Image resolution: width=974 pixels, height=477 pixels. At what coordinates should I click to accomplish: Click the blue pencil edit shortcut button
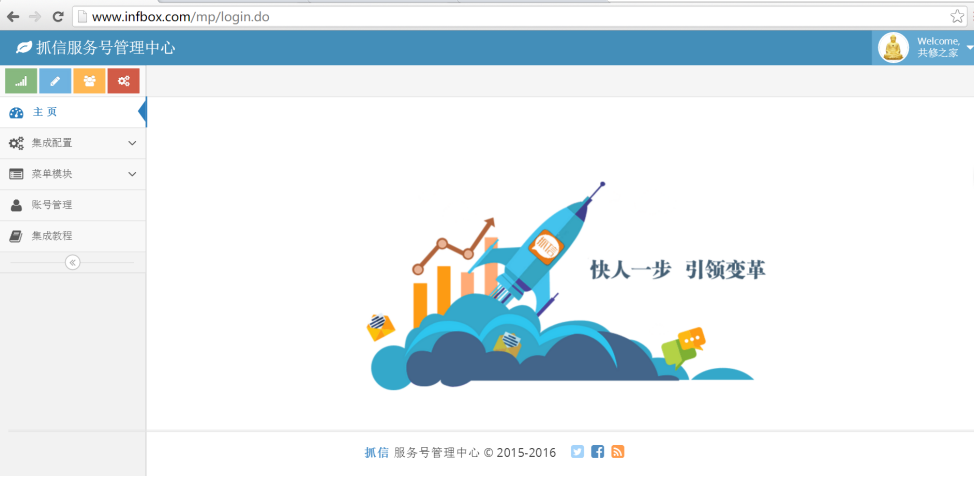(x=55, y=81)
